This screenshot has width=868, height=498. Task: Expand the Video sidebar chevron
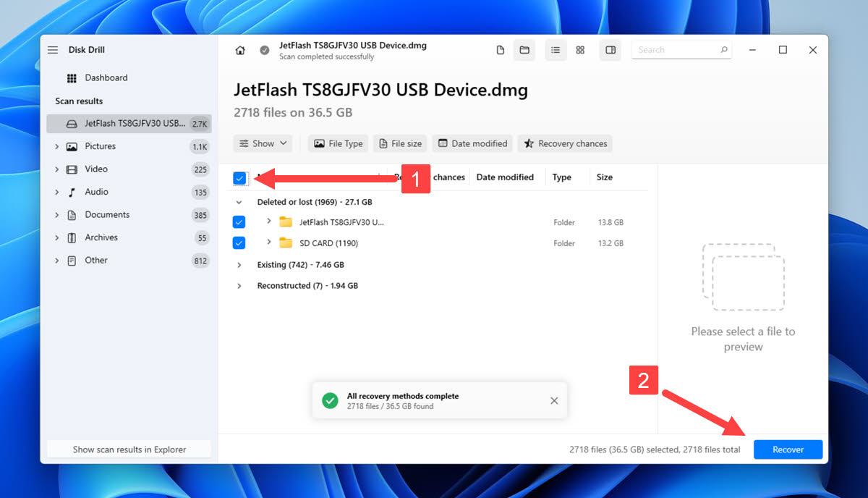click(56, 169)
